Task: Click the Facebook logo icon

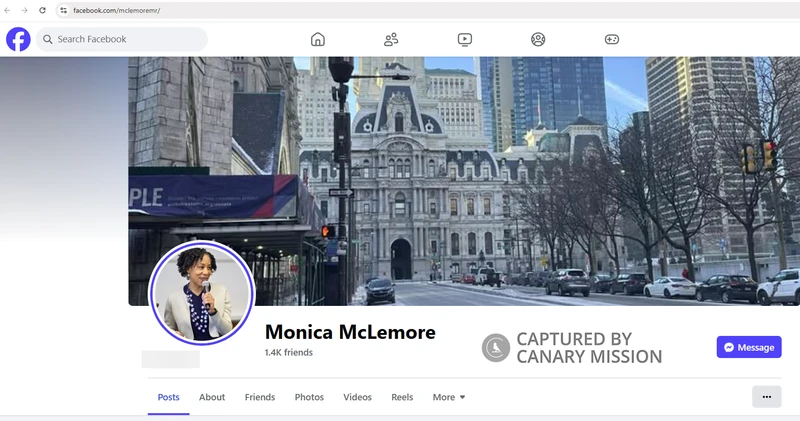Action: (18, 39)
